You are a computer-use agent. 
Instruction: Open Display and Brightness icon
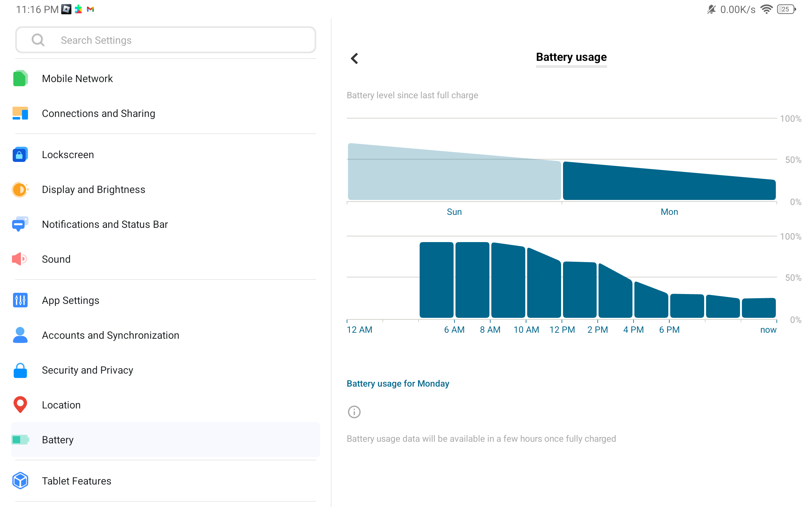pyautogui.click(x=20, y=189)
